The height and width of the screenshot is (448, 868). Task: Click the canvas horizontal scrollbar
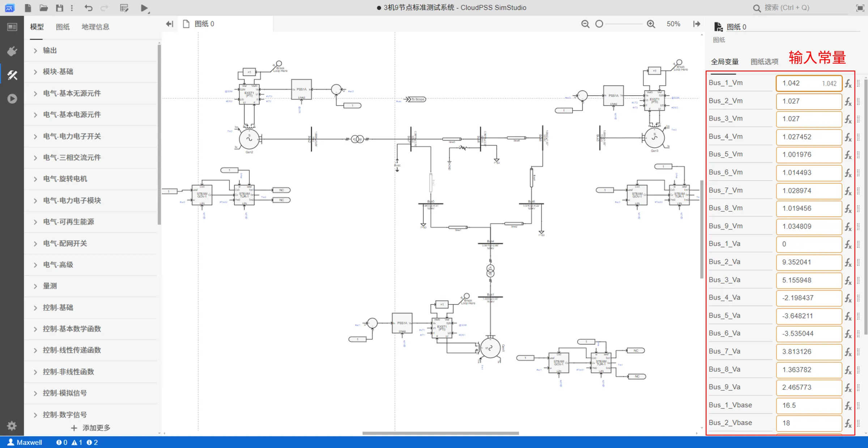point(441,433)
